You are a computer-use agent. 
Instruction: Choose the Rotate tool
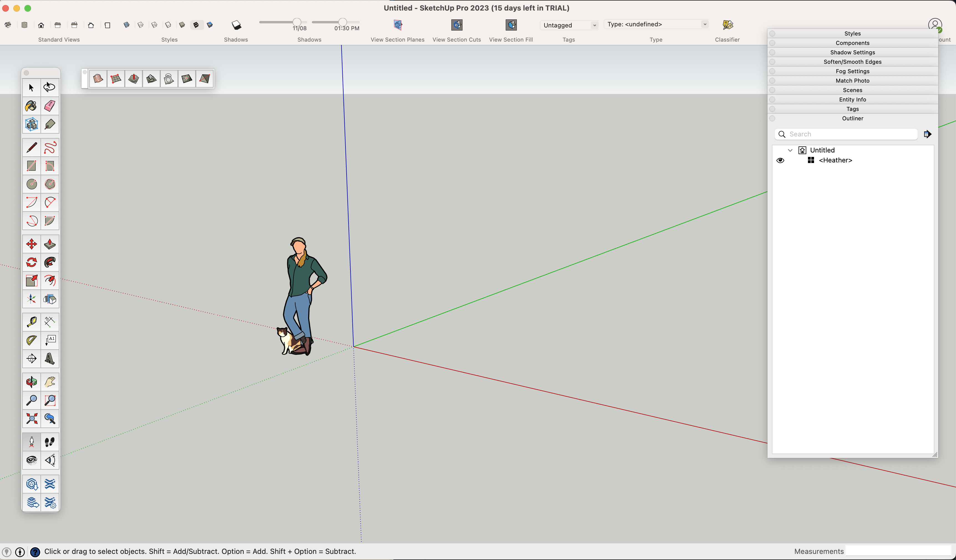[x=32, y=262]
